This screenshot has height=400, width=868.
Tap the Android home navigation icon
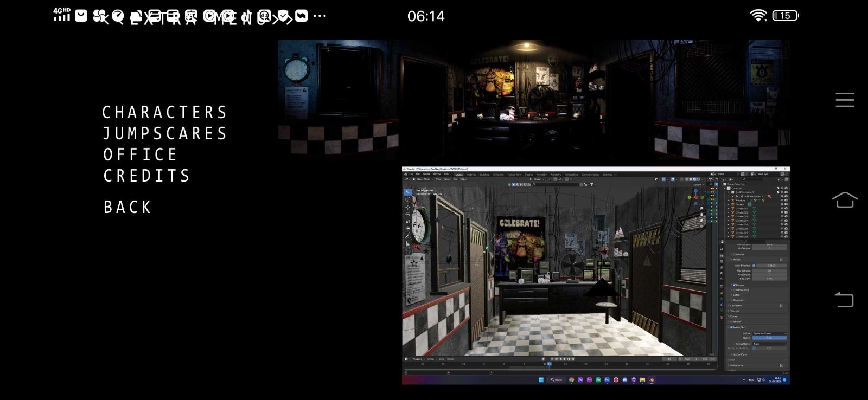[x=844, y=200]
